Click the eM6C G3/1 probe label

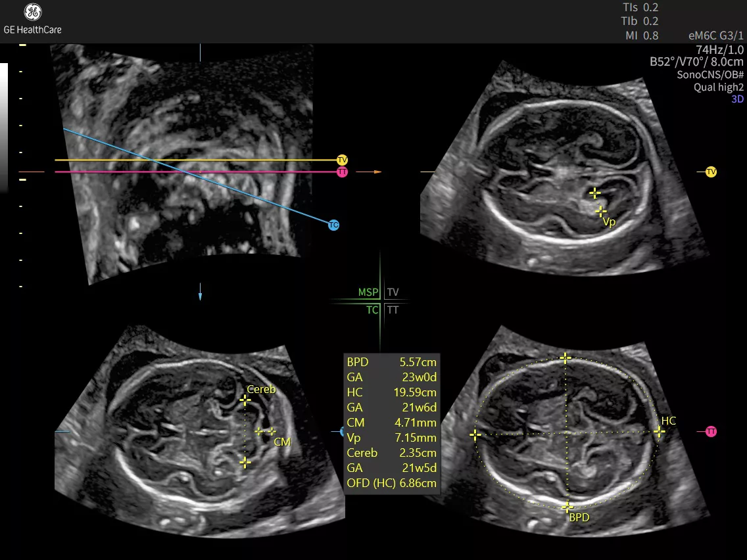(x=715, y=35)
